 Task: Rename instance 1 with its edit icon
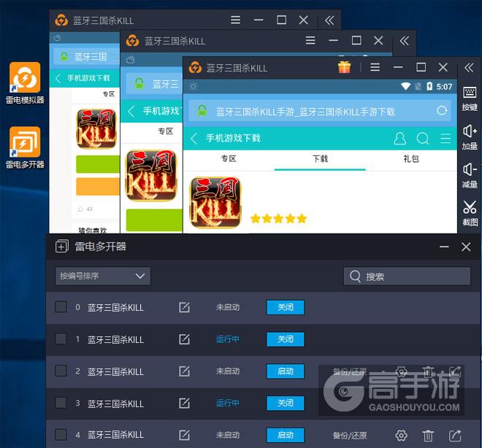point(184,339)
